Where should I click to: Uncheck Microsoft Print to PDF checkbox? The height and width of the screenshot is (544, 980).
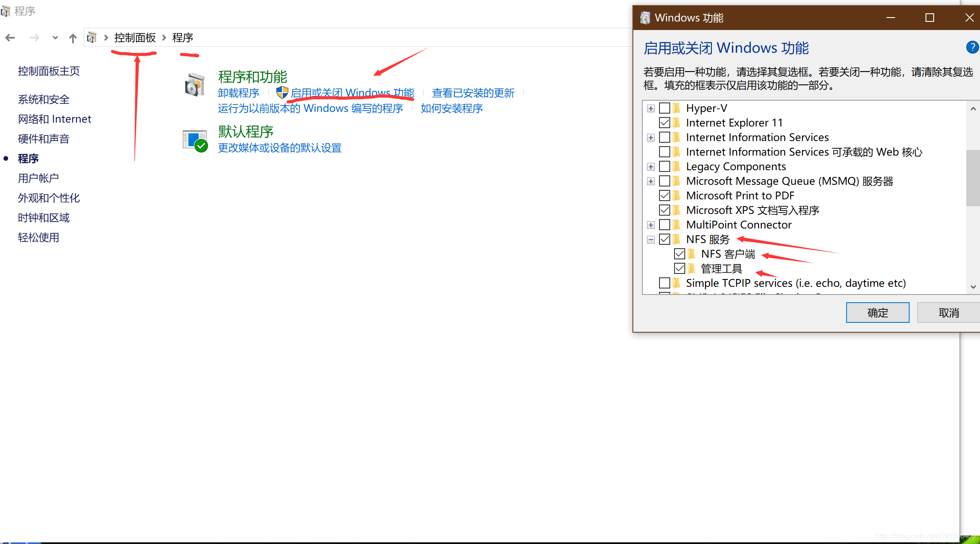click(665, 195)
